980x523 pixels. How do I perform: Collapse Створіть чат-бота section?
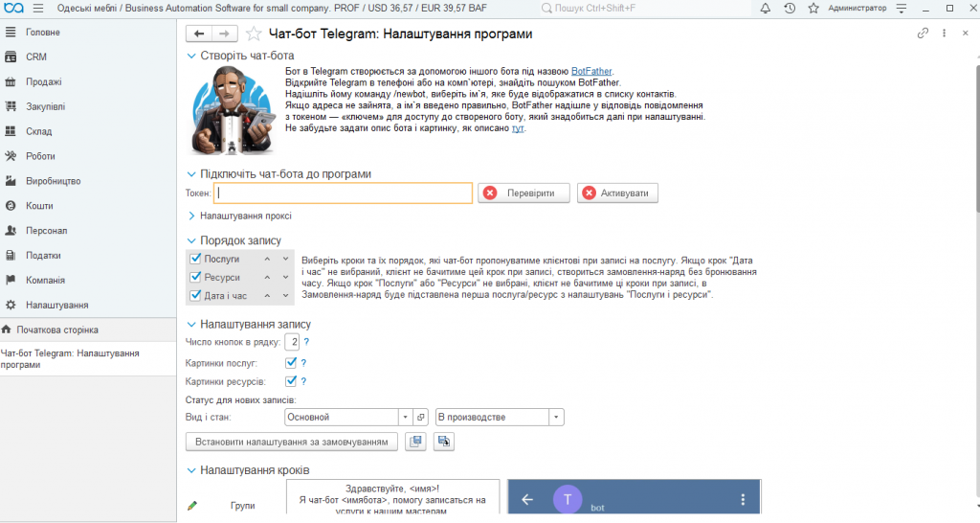click(191, 56)
